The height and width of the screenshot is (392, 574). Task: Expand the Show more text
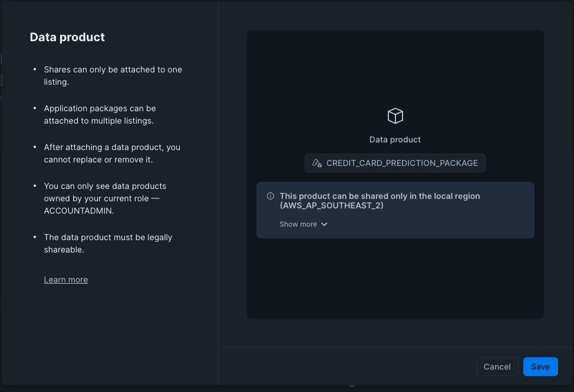coord(298,224)
